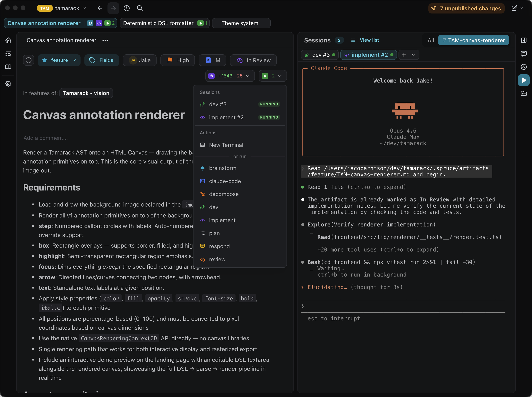Click the history clock icon in top bar

[127, 8]
